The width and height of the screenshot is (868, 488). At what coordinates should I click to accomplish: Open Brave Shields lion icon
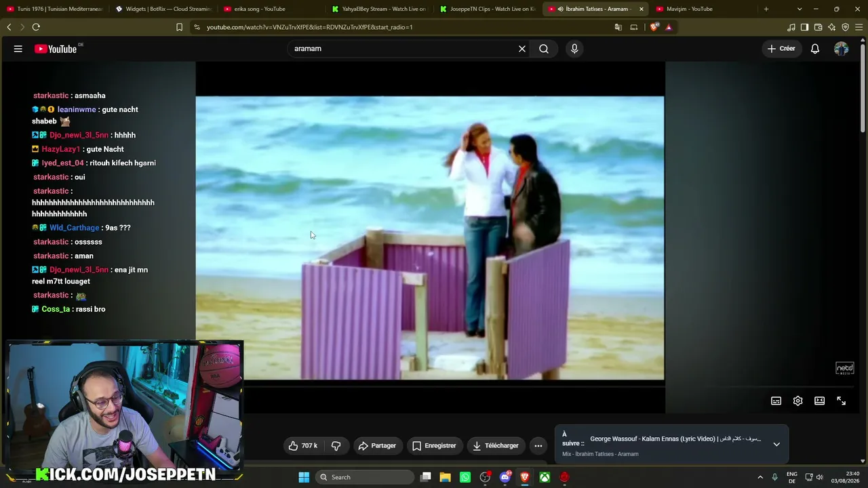[654, 27]
